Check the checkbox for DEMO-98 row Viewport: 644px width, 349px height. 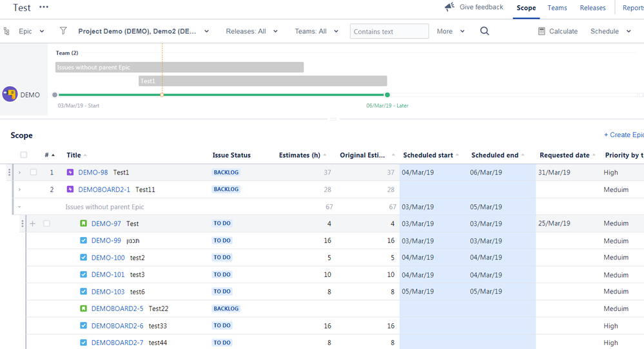pyautogui.click(x=34, y=172)
